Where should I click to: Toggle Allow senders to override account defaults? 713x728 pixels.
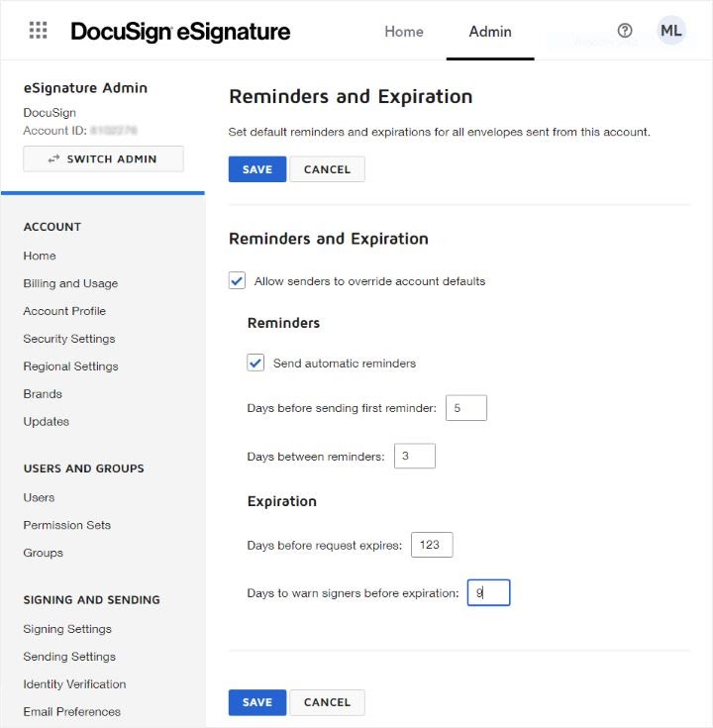pos(237,281)
